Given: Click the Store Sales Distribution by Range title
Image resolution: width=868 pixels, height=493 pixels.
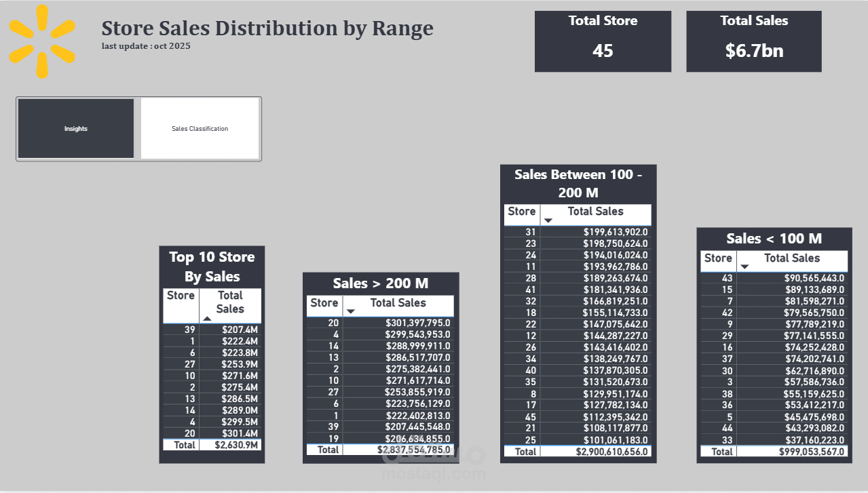Looking at the screenshot, I should pos(267,28).
